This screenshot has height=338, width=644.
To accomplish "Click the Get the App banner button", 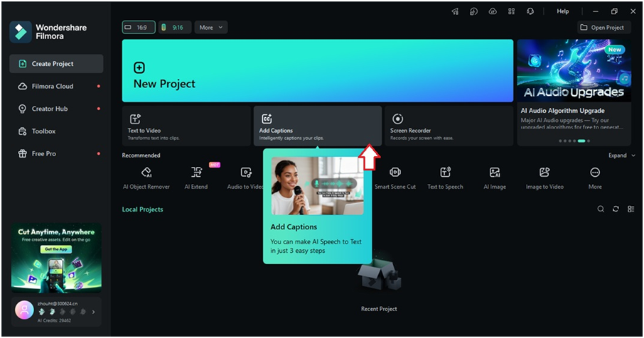I will (x=56, y=249).
